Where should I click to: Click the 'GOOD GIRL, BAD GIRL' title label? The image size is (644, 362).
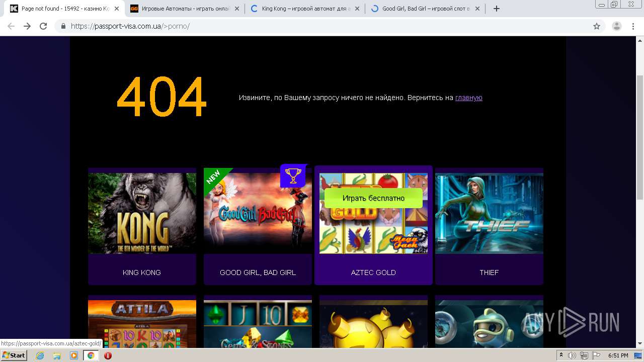click(x=258, y=273)
